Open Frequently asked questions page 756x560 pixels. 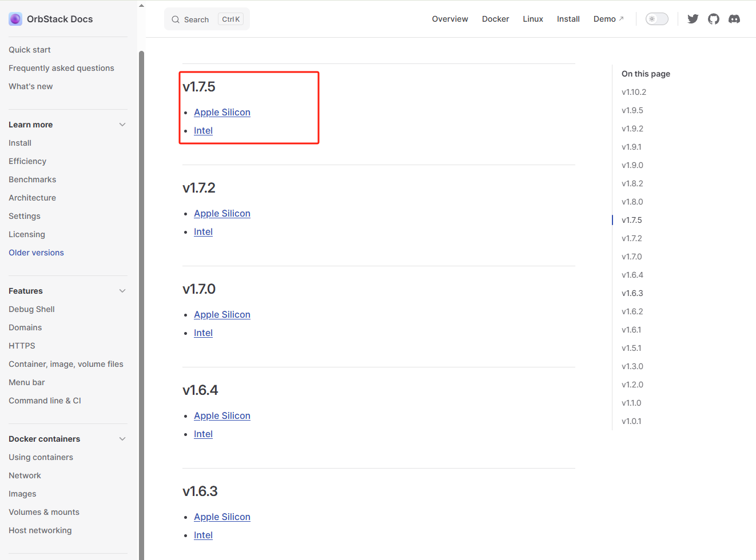point(61,68)
